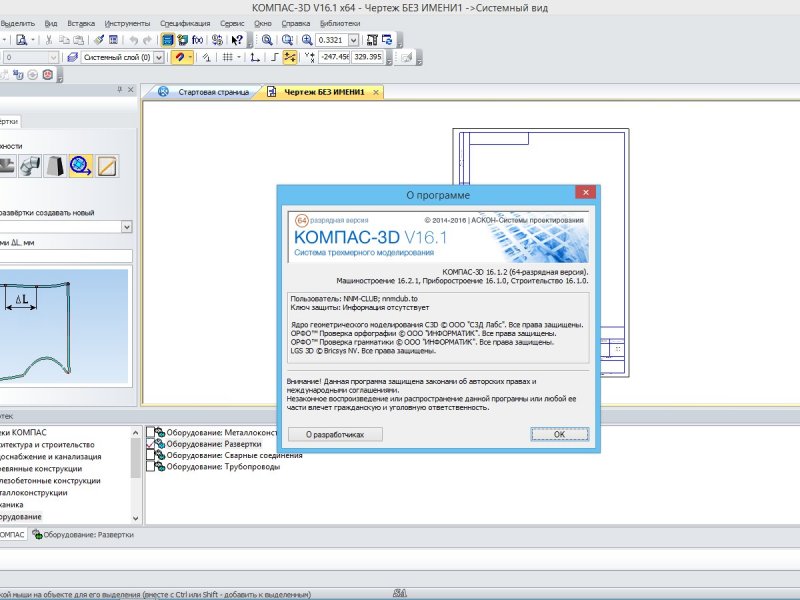Click the Redo arrow icon
This screenshot has width=800, height=600.
pos(147,40)
